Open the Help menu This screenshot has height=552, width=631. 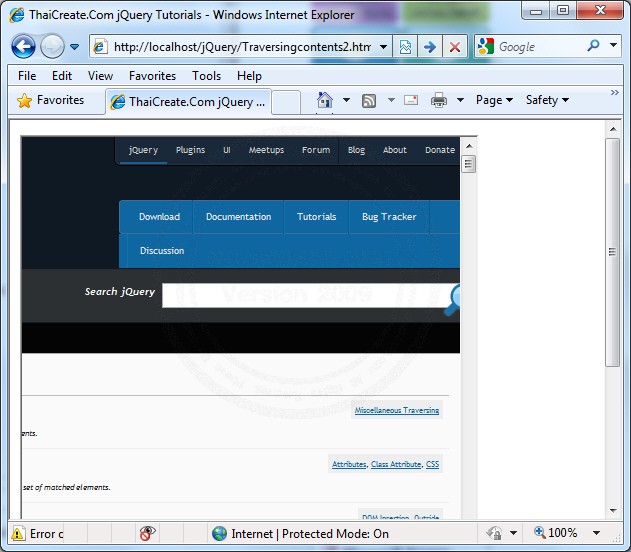(249, 76)
